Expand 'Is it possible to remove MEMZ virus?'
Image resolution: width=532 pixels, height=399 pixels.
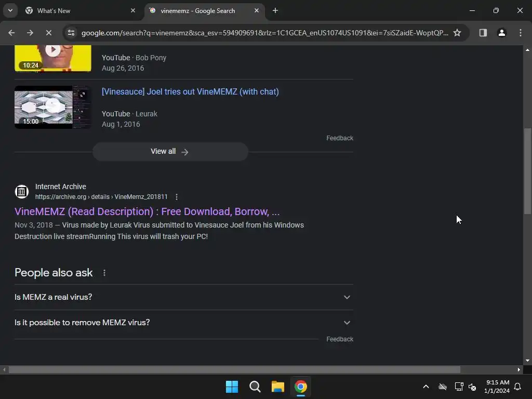(183, 323)
